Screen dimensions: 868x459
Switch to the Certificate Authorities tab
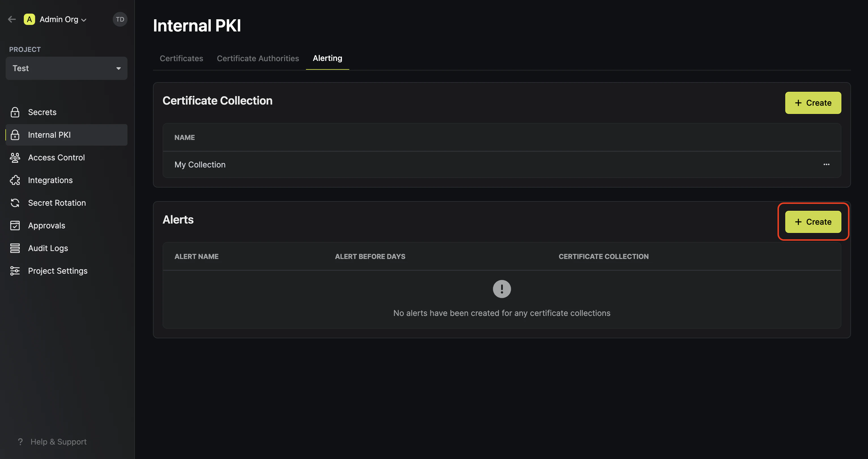(x=258, y=58)
